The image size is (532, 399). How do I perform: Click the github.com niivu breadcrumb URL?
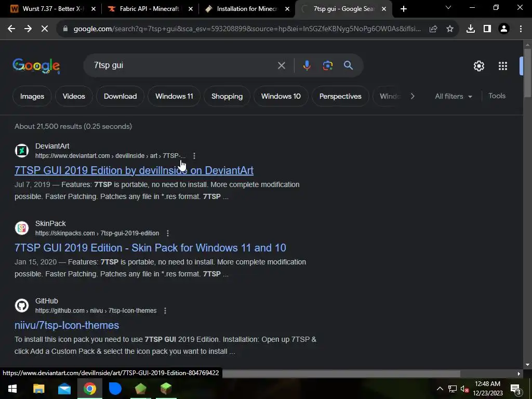96,311
